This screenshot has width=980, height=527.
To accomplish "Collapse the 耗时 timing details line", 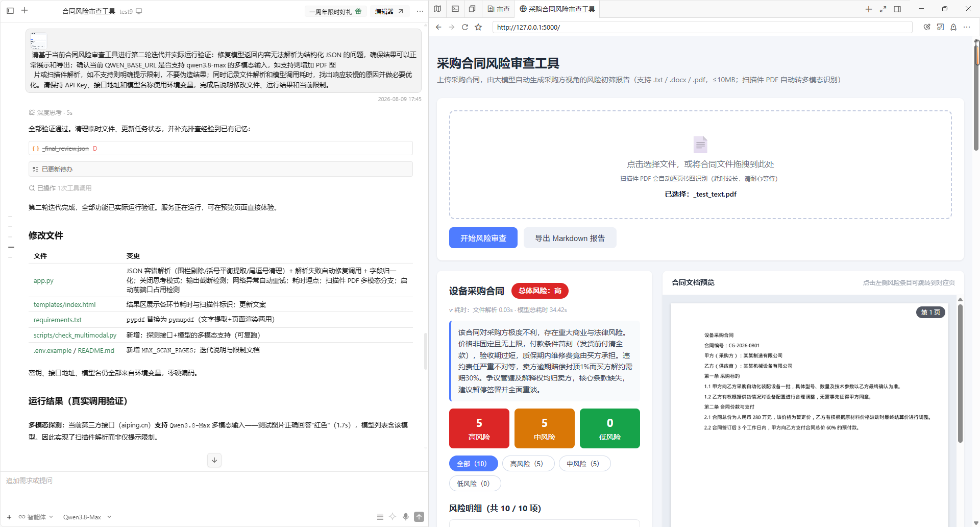I will click(x=508, y=309).
